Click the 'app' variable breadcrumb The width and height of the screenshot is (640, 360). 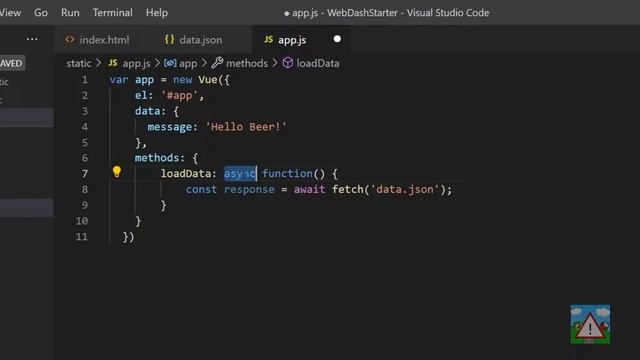point(188,63)
